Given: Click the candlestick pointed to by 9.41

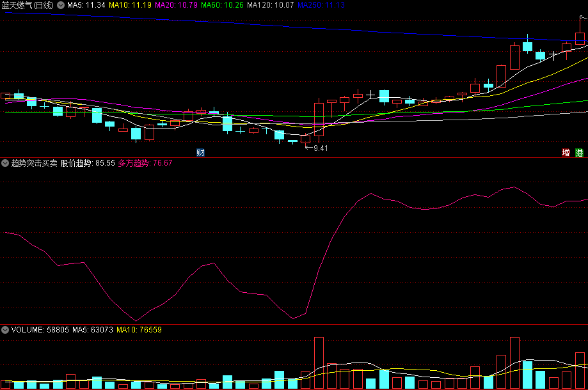Looking at the screenshot, I should point(306,139).
